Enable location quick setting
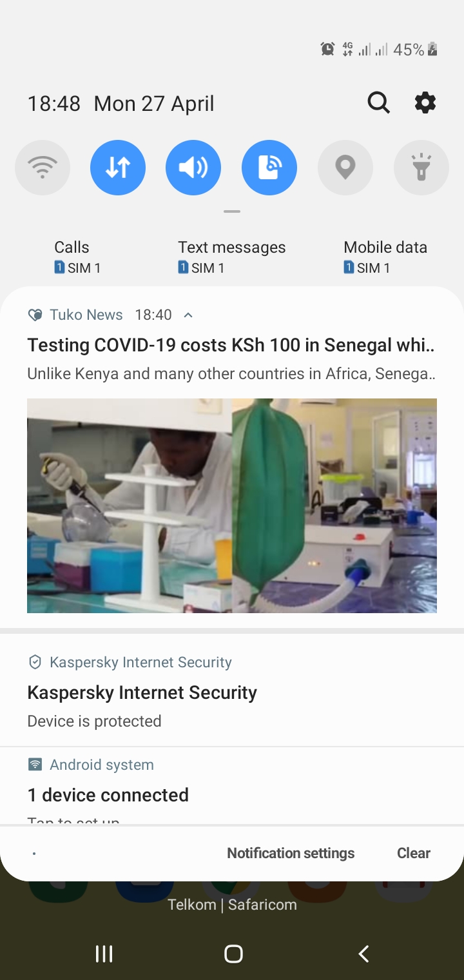The width and height of the screenshot is (464, 980). pyautogui.click(x=345, y=168)
